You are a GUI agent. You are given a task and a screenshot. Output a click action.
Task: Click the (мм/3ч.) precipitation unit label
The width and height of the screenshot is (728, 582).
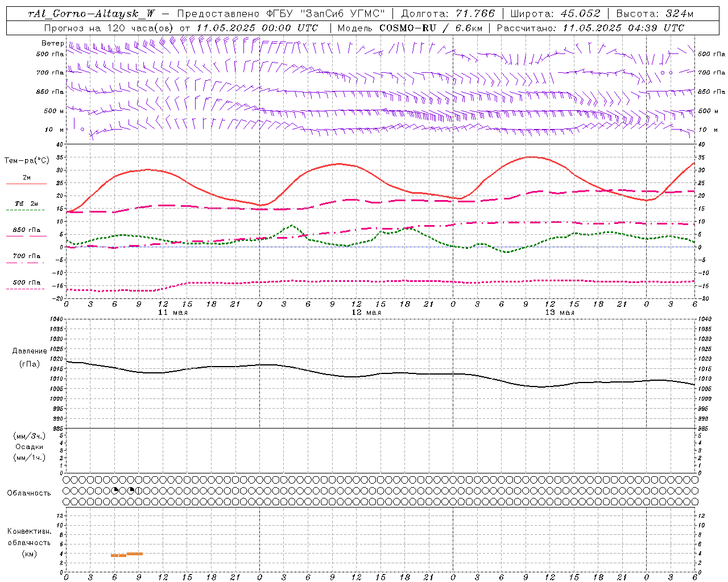[x=30, y=436]
